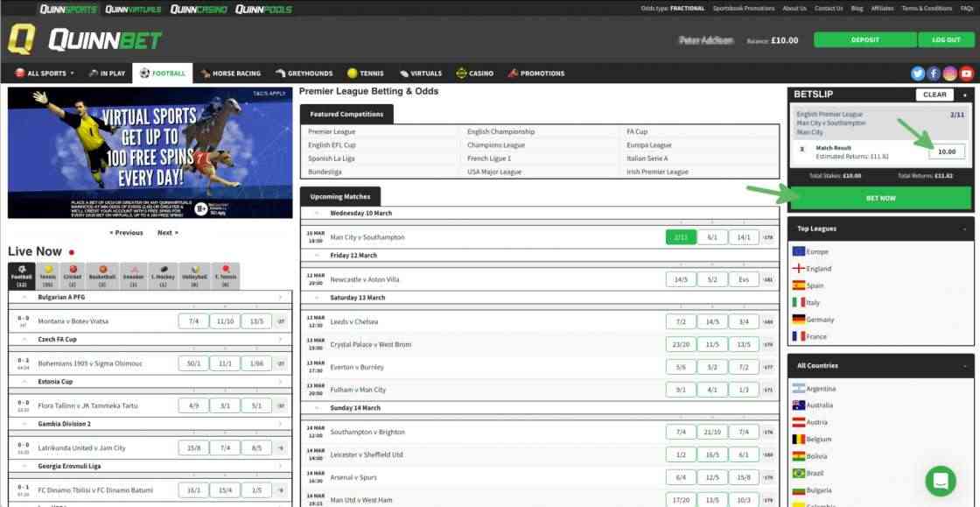Open the YouTube channel icon
Screen dimensions: 980x507
966,74
